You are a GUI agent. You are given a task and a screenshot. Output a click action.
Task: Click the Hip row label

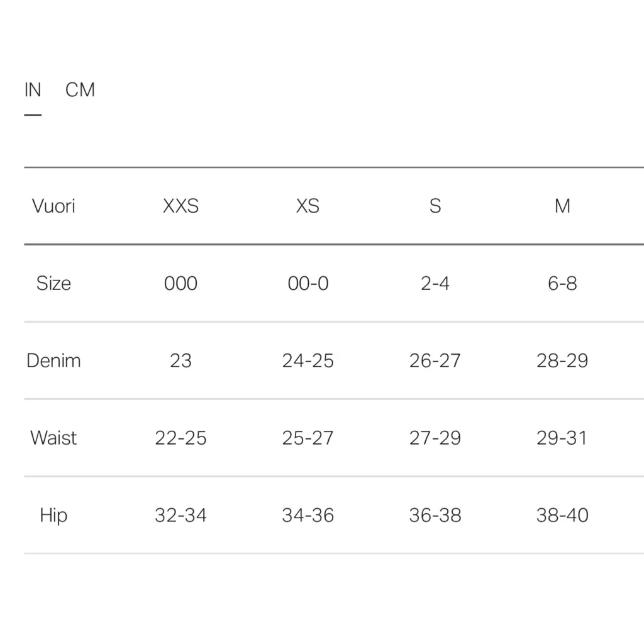tap(53, 516)
